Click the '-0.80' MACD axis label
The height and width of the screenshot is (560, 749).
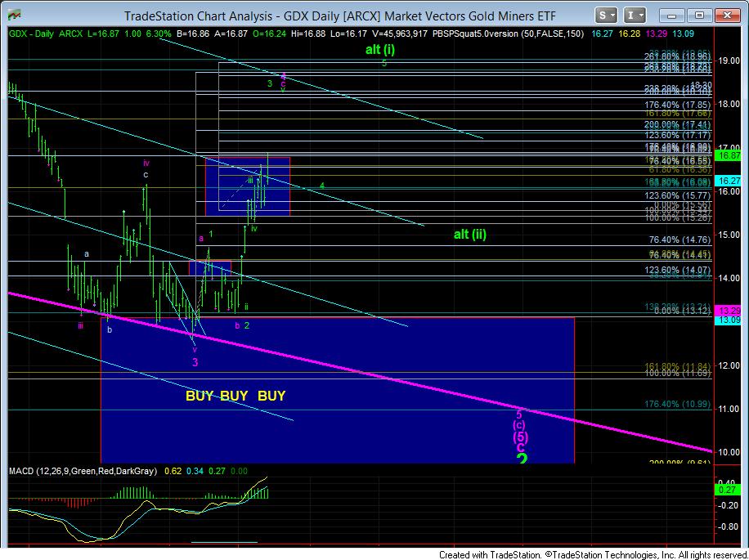[728, 526]
